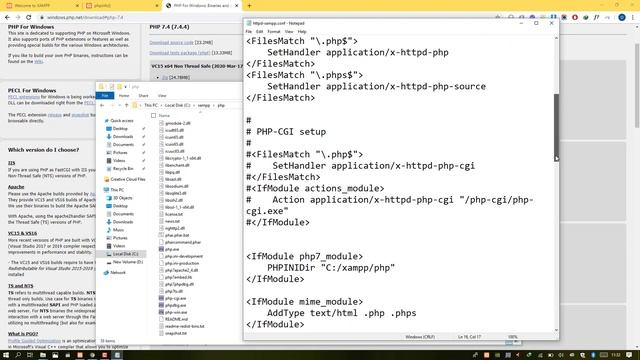The width and height of the screenshot is (640, 360).
Task: Open Recycle Bin in navigation pane
Action: pyautogui.click(x=123, y=169)
